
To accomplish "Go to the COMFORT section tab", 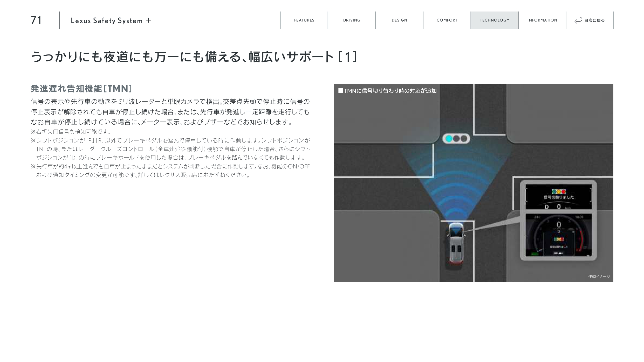I will [447, 20].
